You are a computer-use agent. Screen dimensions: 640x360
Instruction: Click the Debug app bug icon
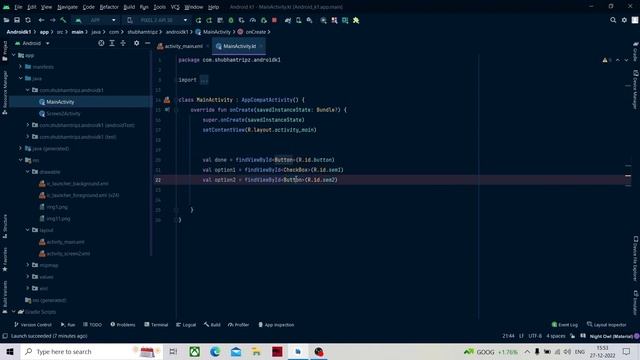(231, 20)
